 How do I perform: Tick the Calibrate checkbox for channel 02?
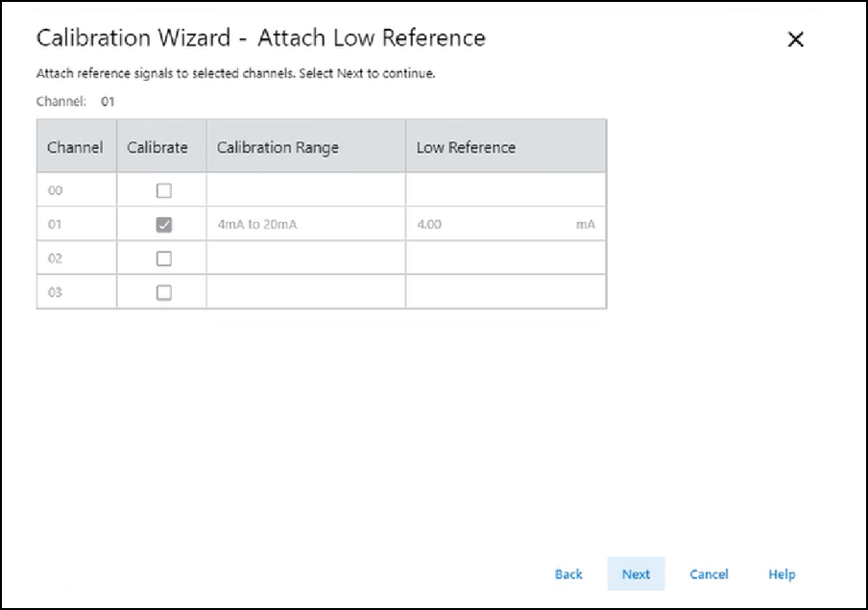point(163,258)
